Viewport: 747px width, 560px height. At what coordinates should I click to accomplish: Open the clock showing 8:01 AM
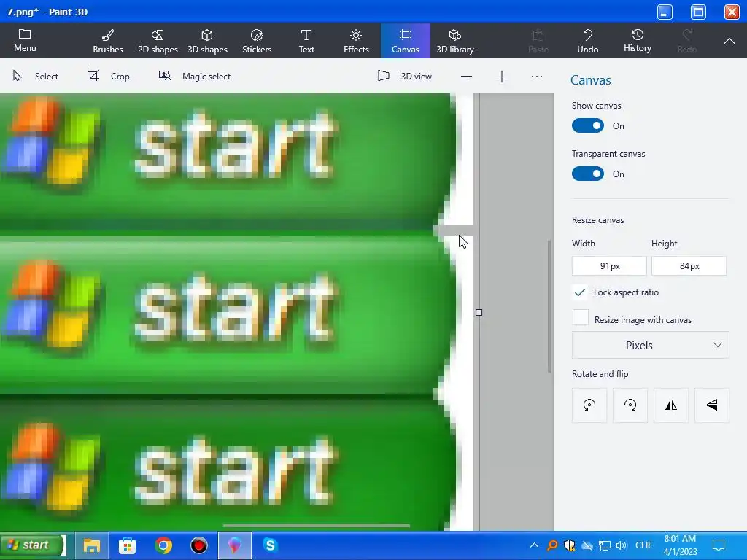click(681, 545)
